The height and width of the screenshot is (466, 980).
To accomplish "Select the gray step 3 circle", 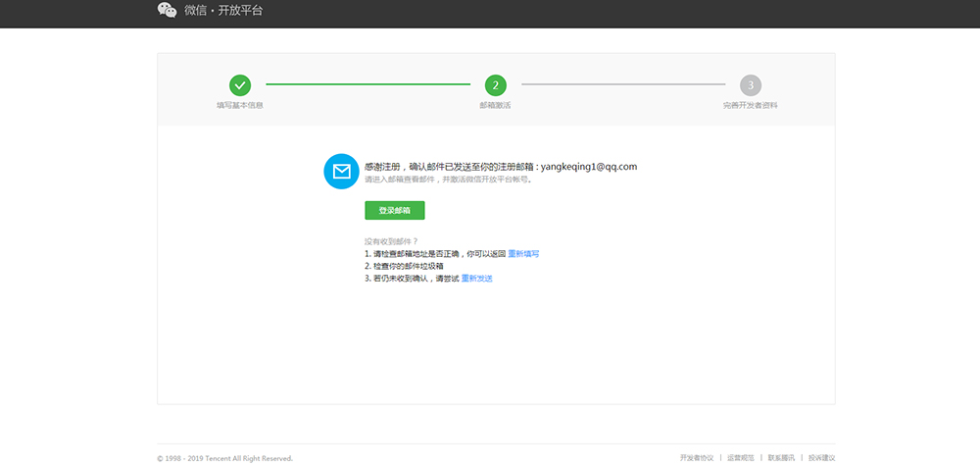I will tap(751, 85).
